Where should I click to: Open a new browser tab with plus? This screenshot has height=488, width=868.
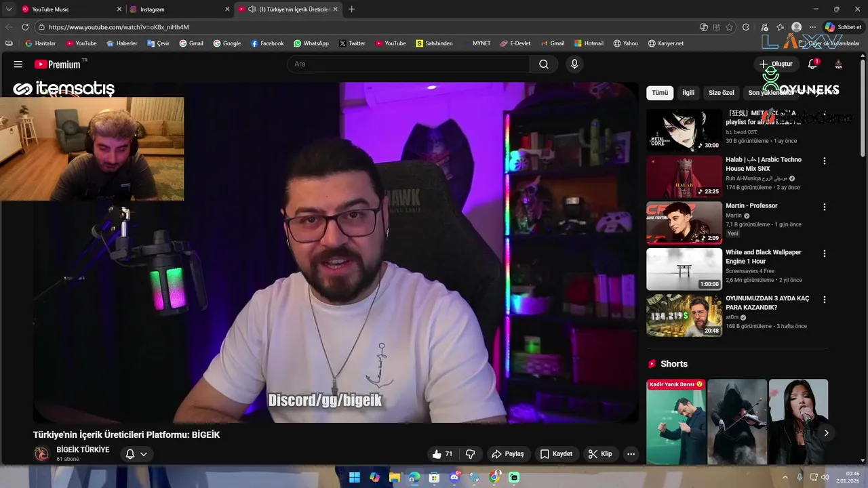click(x=351, y=9)
